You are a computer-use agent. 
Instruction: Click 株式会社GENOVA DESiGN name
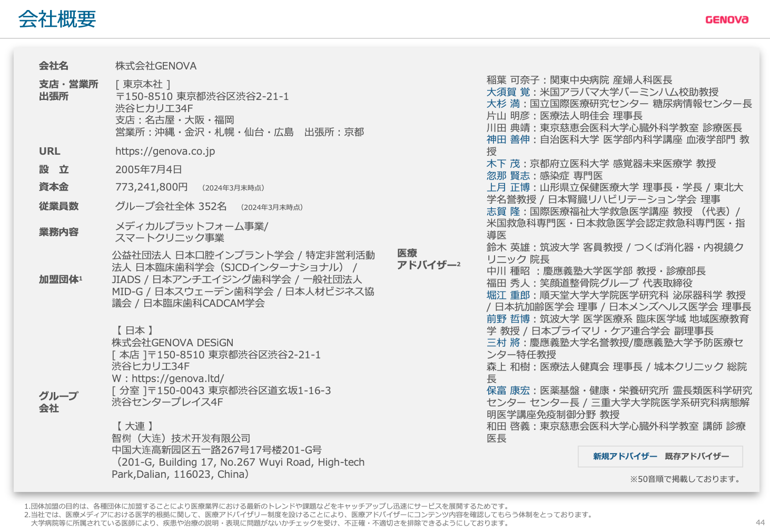(x=172, y=343)
